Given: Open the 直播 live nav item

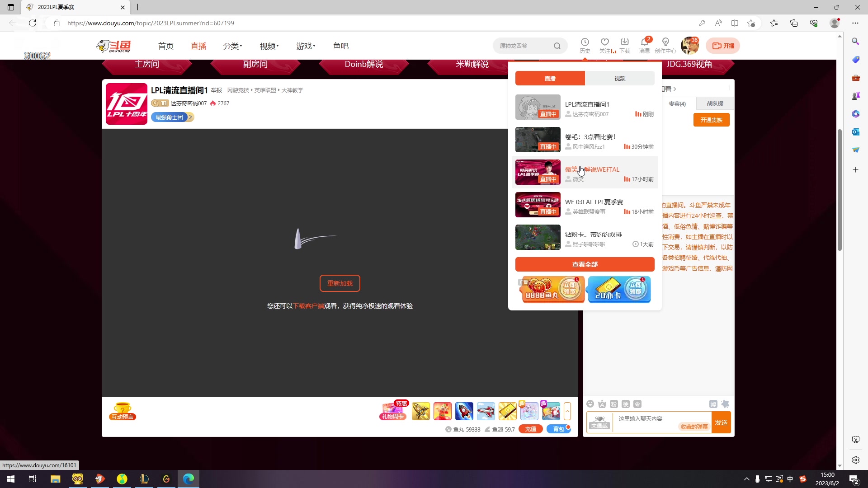Looking at the screenshot, I should [198, 46].
